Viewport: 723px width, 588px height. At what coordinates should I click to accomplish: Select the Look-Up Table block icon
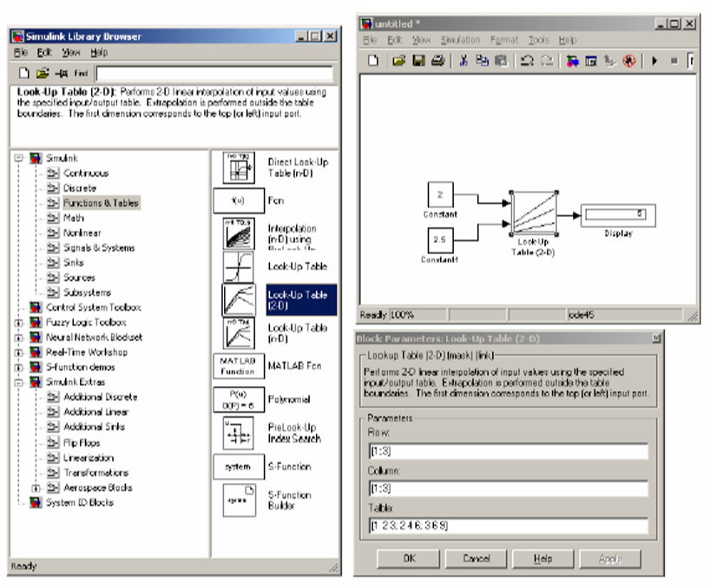[x=239, y=267]
